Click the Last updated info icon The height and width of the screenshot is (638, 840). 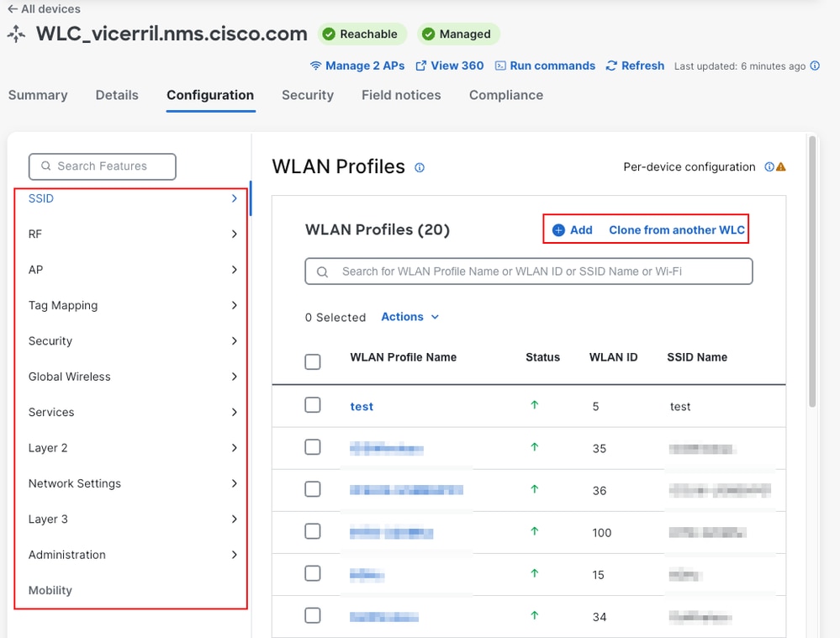tap(815, 66)
